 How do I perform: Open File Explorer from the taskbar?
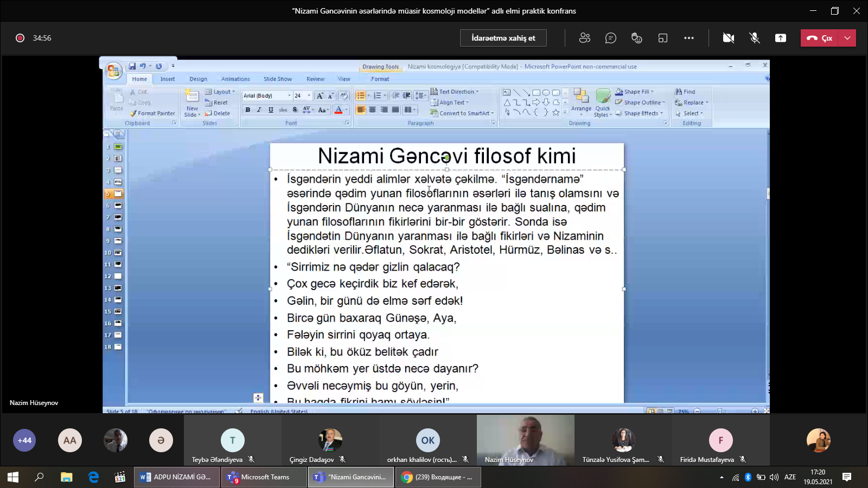66,477
